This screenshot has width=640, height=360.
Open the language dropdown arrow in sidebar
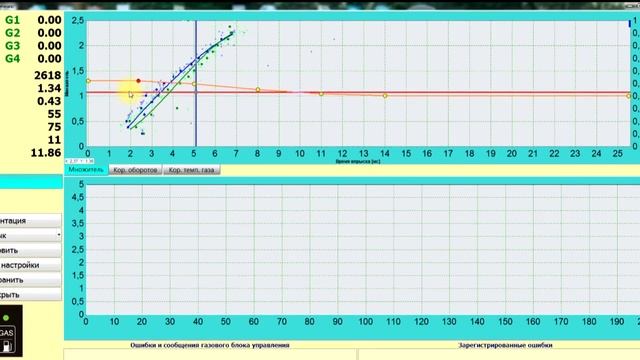point(59,235)
